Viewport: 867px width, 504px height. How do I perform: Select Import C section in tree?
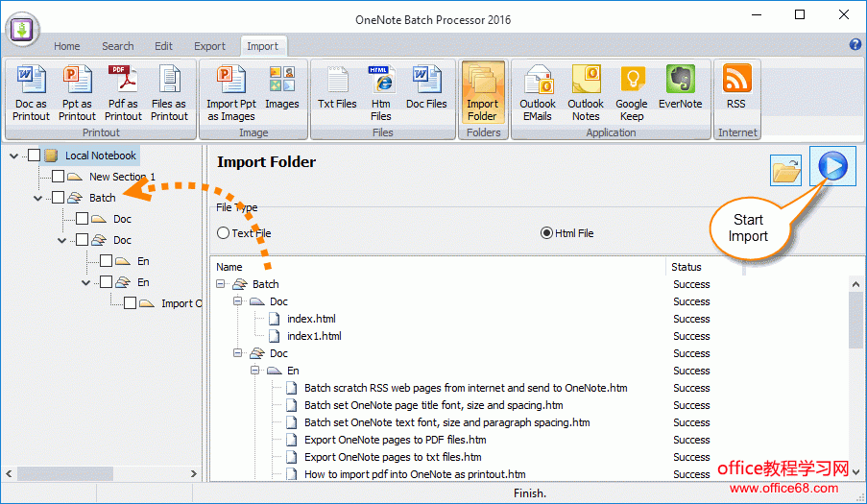click(181, 303)
